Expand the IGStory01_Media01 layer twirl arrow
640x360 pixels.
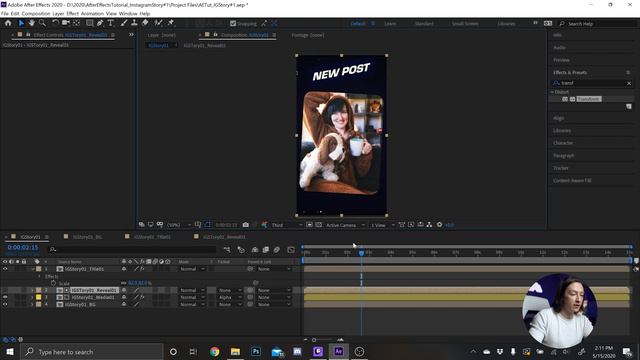click(32, 298)
